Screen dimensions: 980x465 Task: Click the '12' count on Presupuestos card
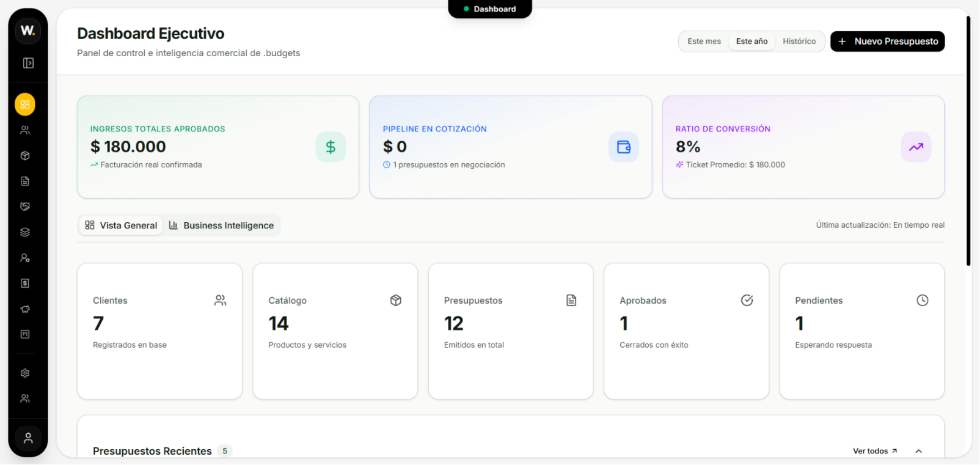pyautogui.click(x=454, y=323)
